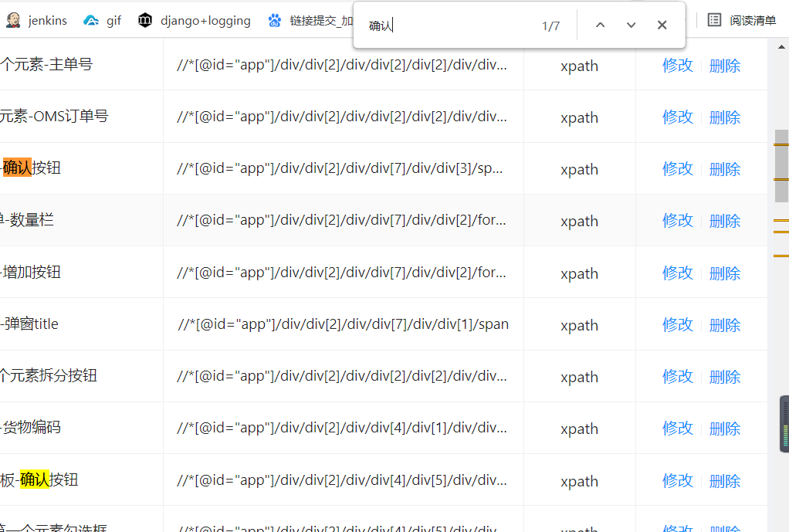The image size is (789, 532).
Task: Click the reading list icon
Action: [715, 20]
